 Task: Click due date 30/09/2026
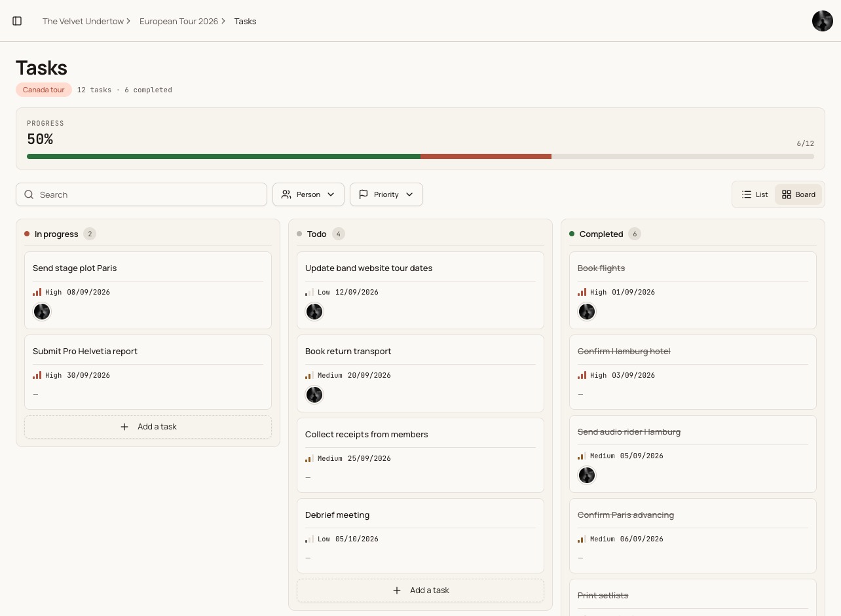pyautogui.click(x=88, y=375)
